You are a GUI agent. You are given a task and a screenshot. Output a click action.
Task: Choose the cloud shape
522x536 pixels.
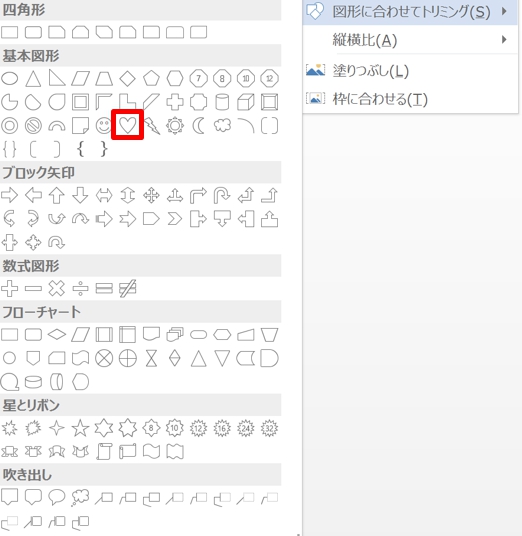click(222, 125)
